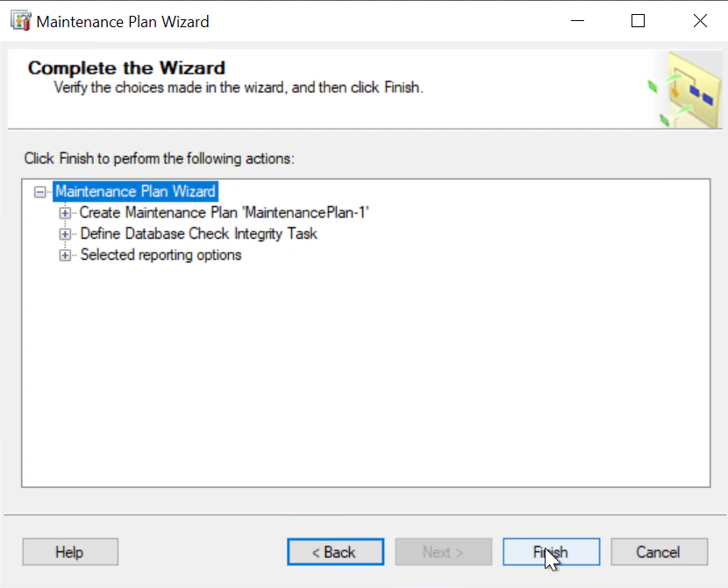This screenshot has width=728, height=588.
Task: Expand the Define Database Check Integrity Task node
Action: pos(64,234)
